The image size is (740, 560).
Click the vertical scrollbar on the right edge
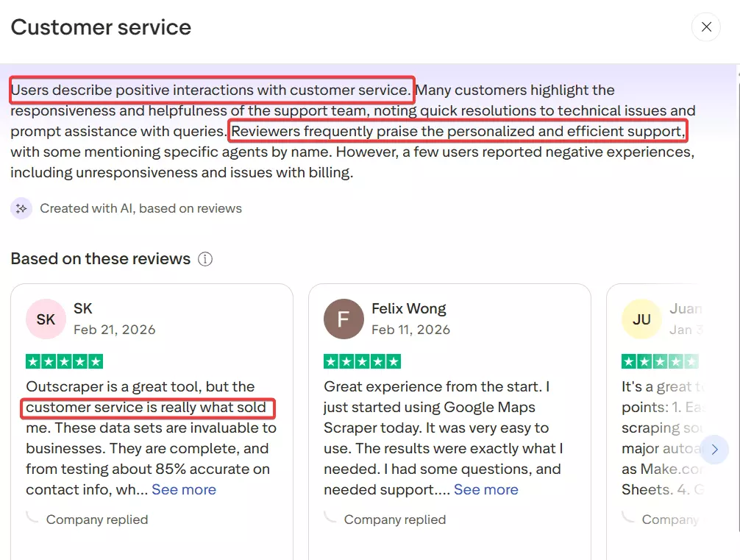[x=736, y=221]
